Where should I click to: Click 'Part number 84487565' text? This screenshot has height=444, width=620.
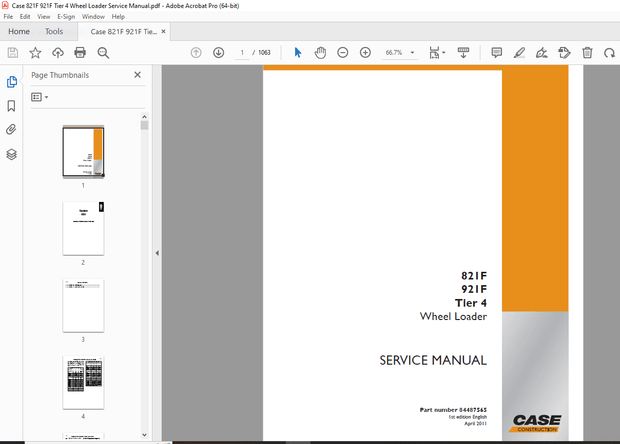(453, 410)
